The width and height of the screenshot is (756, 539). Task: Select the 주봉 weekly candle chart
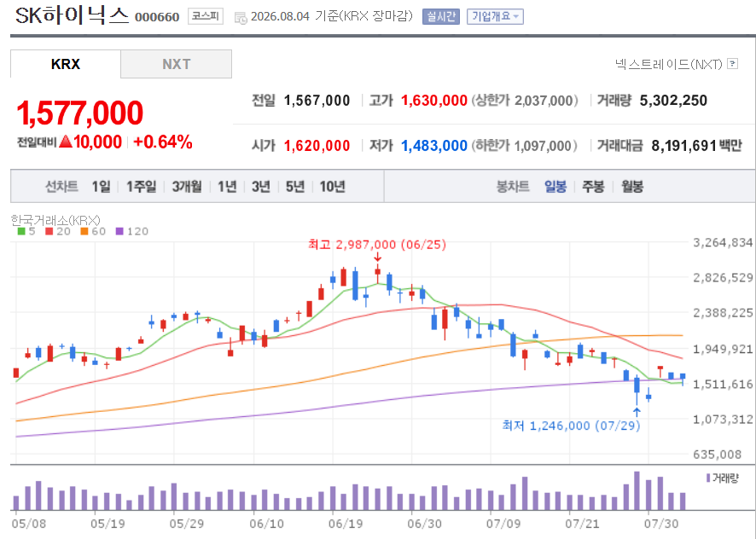593,186
